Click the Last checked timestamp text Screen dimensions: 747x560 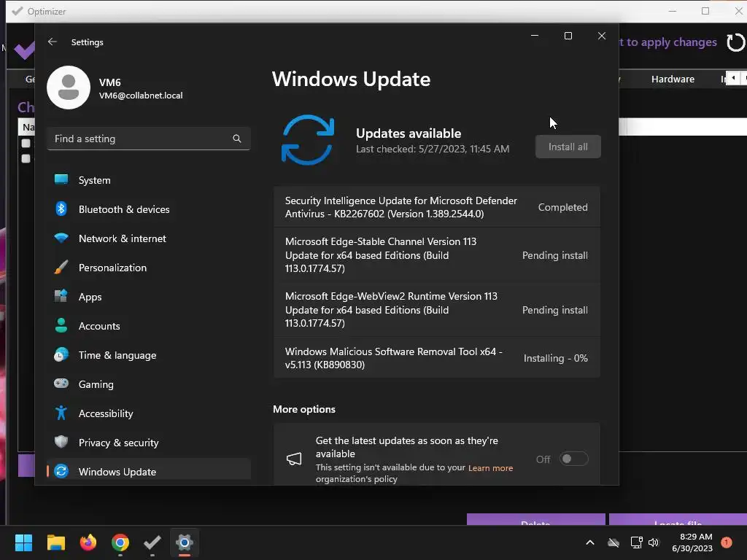click(433, 149)
